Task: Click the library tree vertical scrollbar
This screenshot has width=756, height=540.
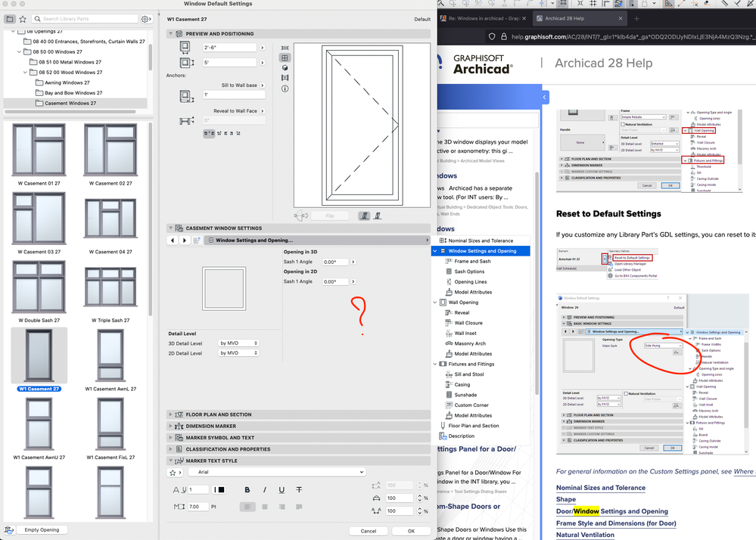Action: coord(151,57)
